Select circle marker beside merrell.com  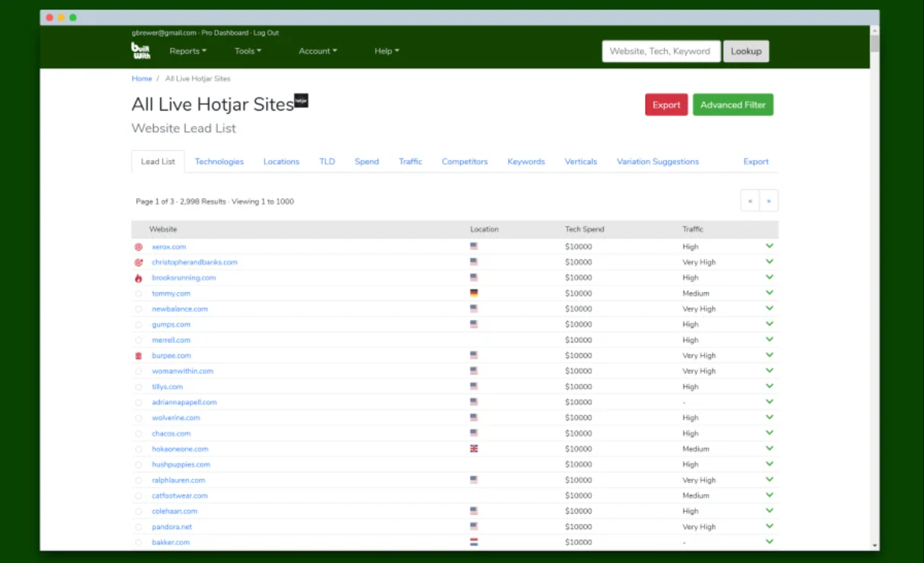click(x=139, y=341)
